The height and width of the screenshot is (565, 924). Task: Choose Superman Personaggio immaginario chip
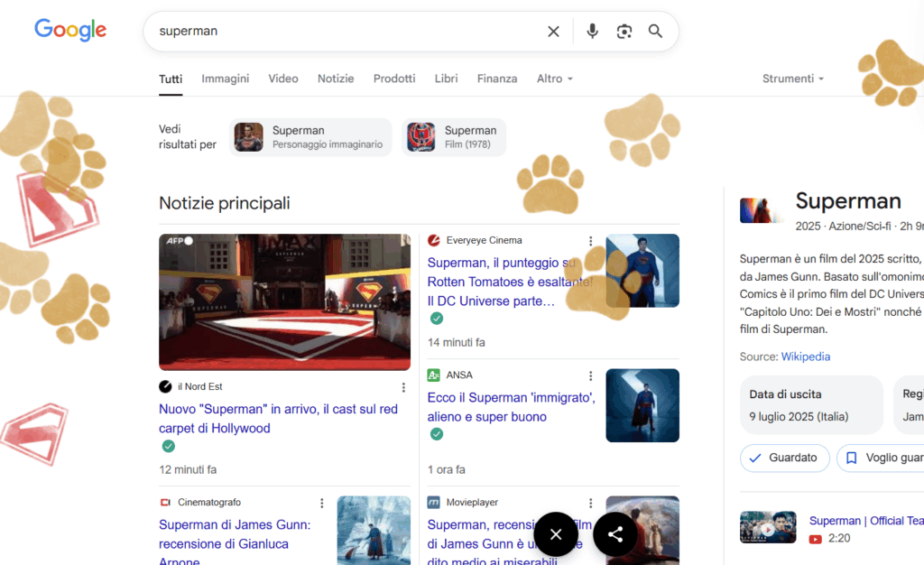[310, 137]
